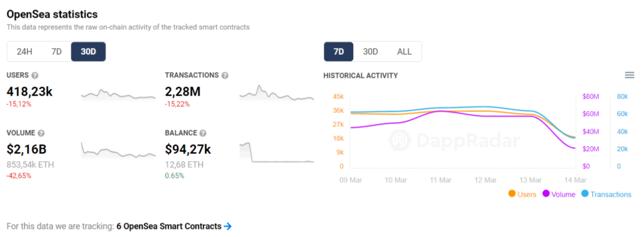Screen dimensions: 644x237
Task: Click the Transactions sparkline chart
Action: (x=277, y=94)
